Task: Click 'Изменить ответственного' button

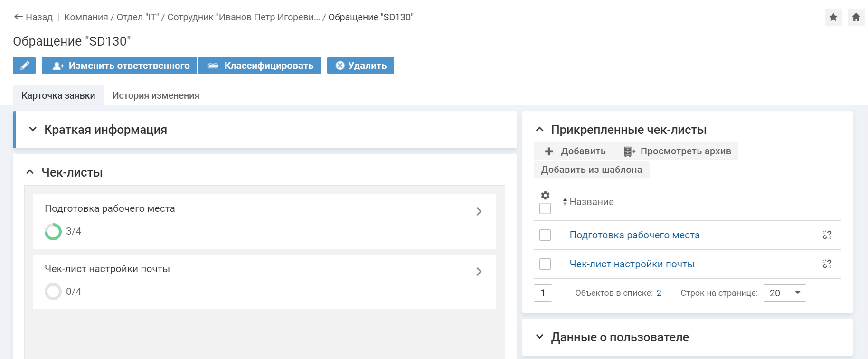Action: pyautogui.click(x=120, y=66)
